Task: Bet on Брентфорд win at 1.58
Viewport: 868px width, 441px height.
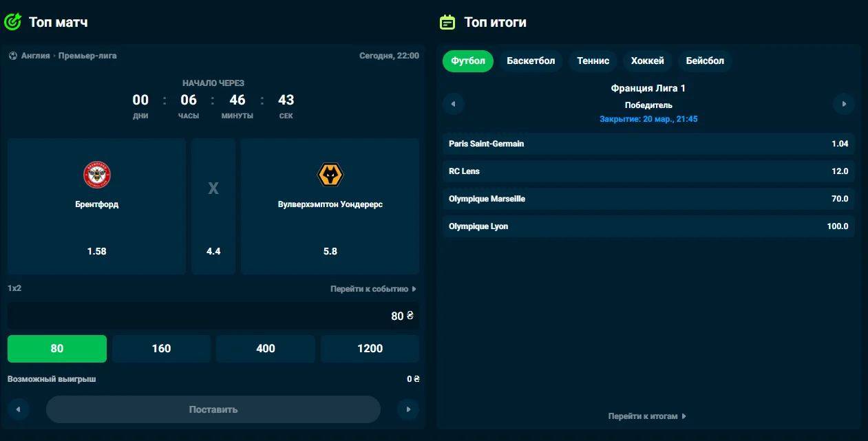Action: (97, 206)
